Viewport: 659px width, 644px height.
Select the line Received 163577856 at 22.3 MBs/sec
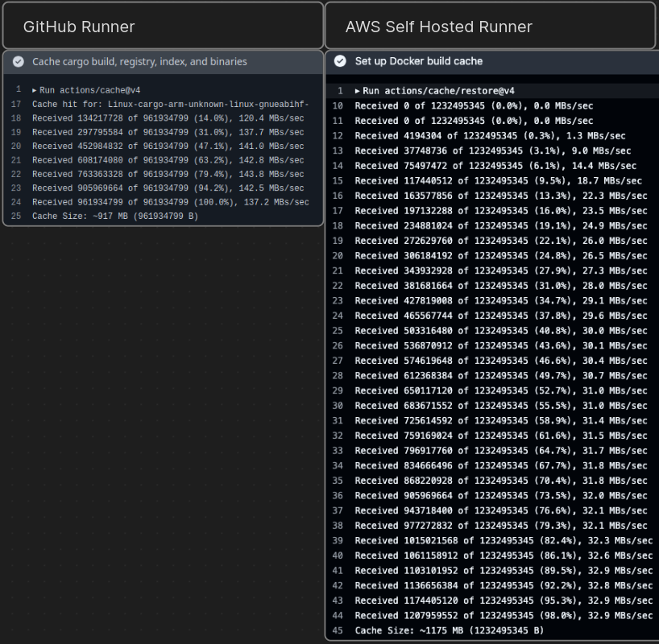[x=501, y=196]
